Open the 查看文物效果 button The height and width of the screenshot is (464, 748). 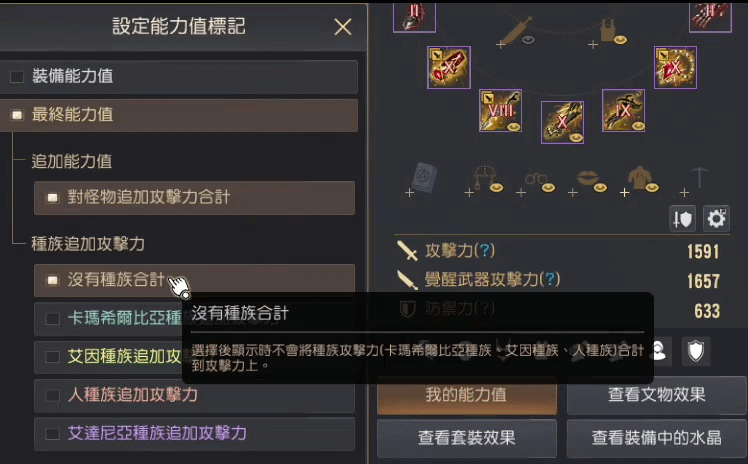(656, 395)
